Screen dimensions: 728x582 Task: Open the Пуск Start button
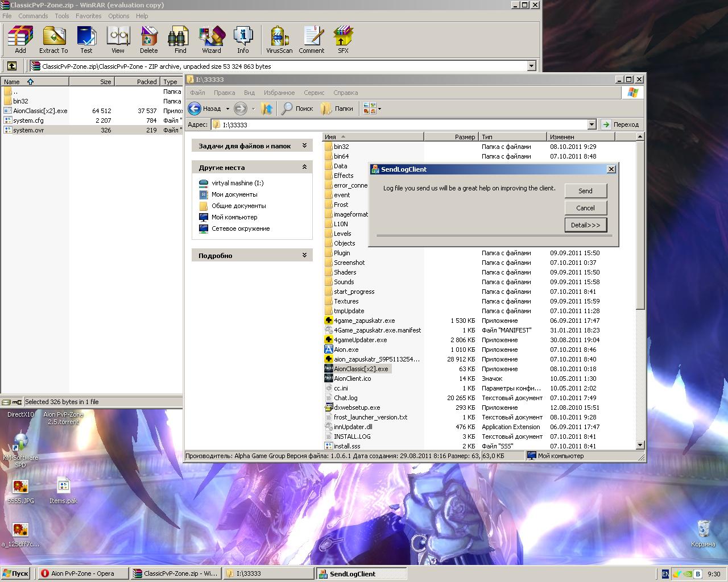point(16,573)
